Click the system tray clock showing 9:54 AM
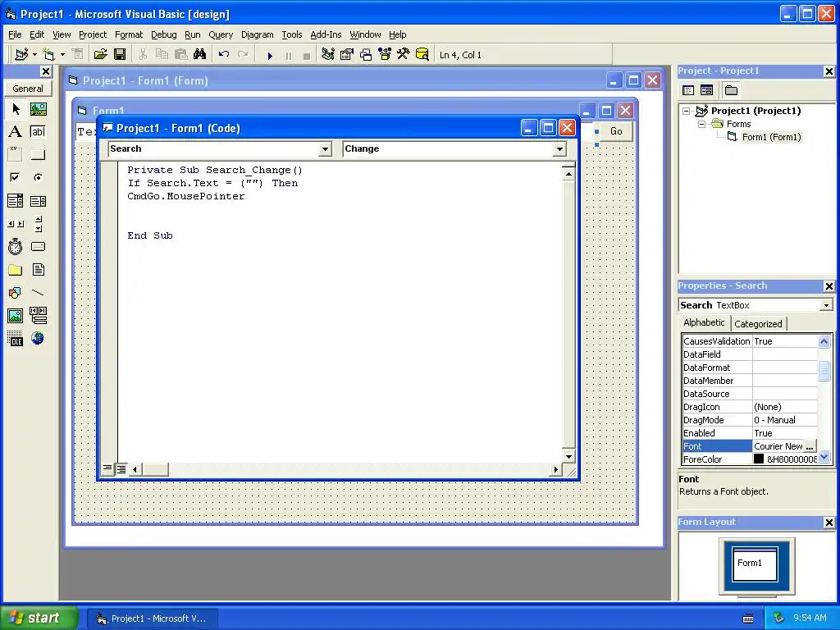Viewport: 840px width, 630px height. point(810,618)
